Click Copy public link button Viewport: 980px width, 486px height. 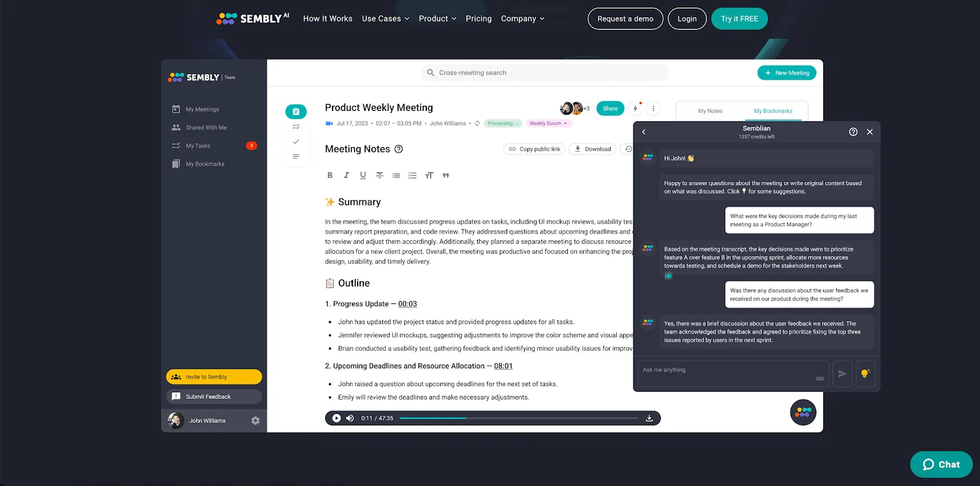click(x=534, y=149)
